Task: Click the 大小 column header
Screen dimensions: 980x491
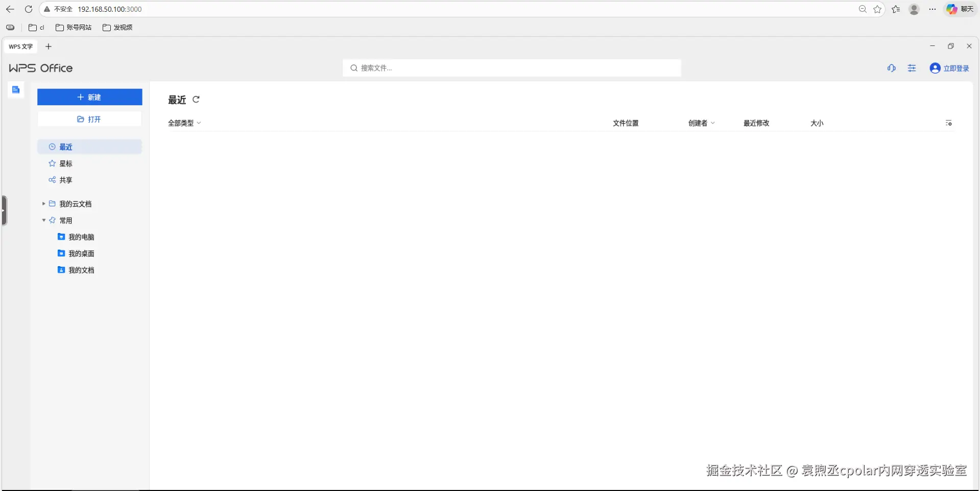Action: click(x=817, y=123)
